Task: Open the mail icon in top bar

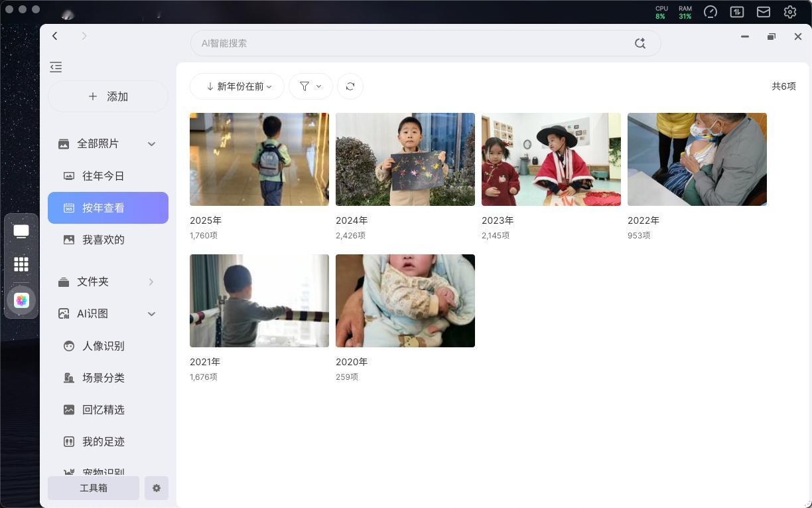Action: (764, 12)
